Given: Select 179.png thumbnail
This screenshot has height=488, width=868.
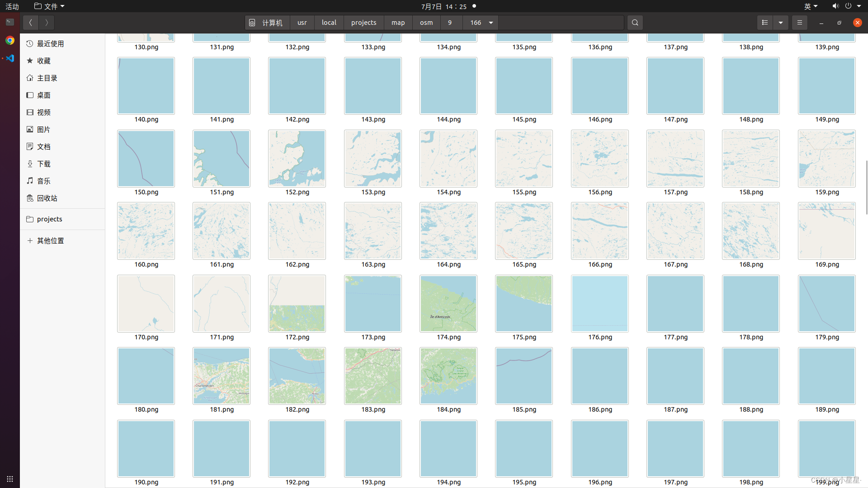Looking at the screenshot, I should tap(827, 304).
